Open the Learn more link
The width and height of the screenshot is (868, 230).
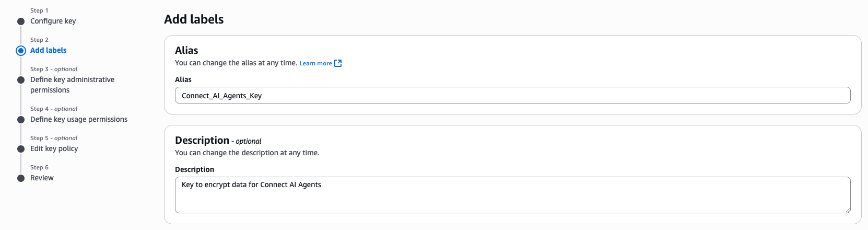[x=315, y=63]
